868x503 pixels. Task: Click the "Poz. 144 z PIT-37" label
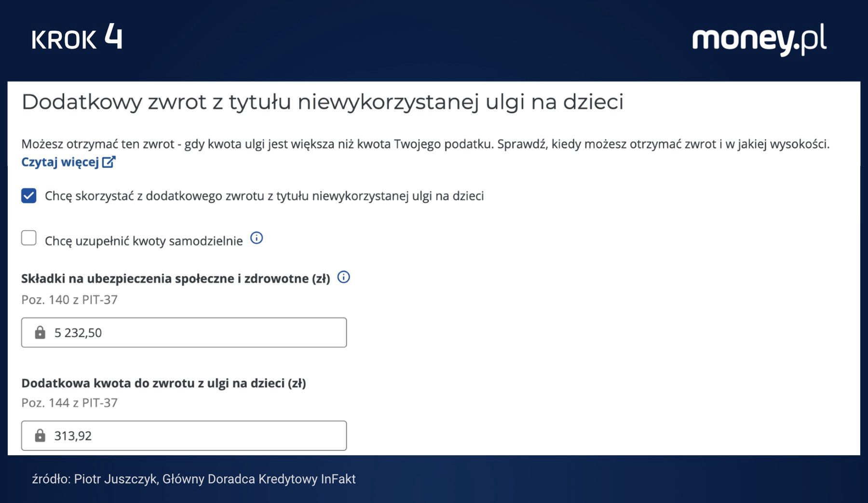pyautogui.click(x=69, y=403)
